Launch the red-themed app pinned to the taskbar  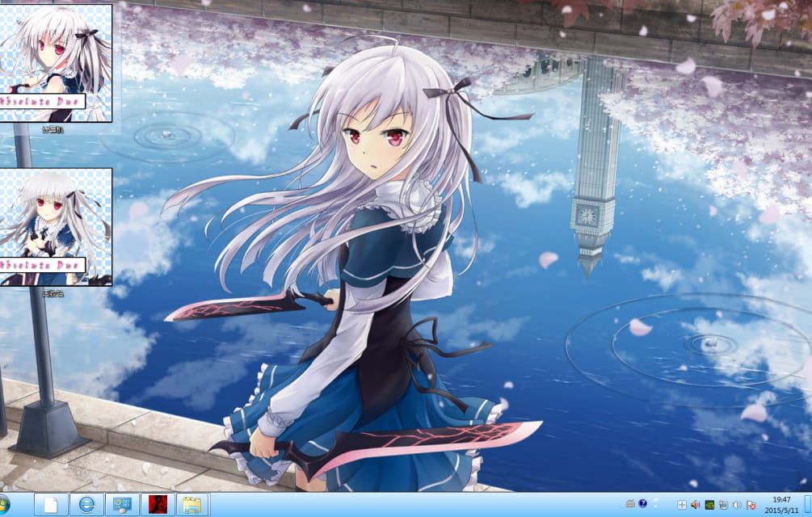(158, 505)
